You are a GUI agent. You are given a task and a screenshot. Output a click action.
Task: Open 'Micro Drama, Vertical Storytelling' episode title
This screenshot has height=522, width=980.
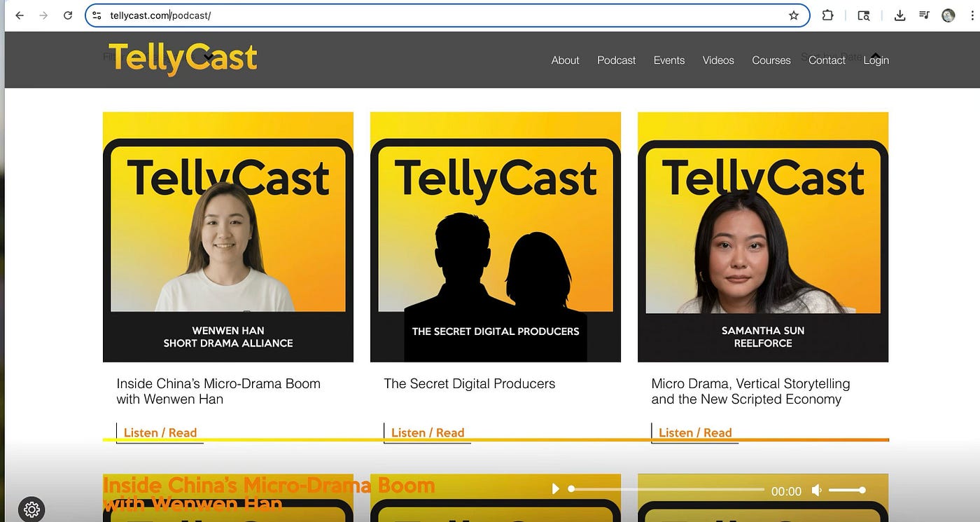pyautogui.click(x=750, y=391)
